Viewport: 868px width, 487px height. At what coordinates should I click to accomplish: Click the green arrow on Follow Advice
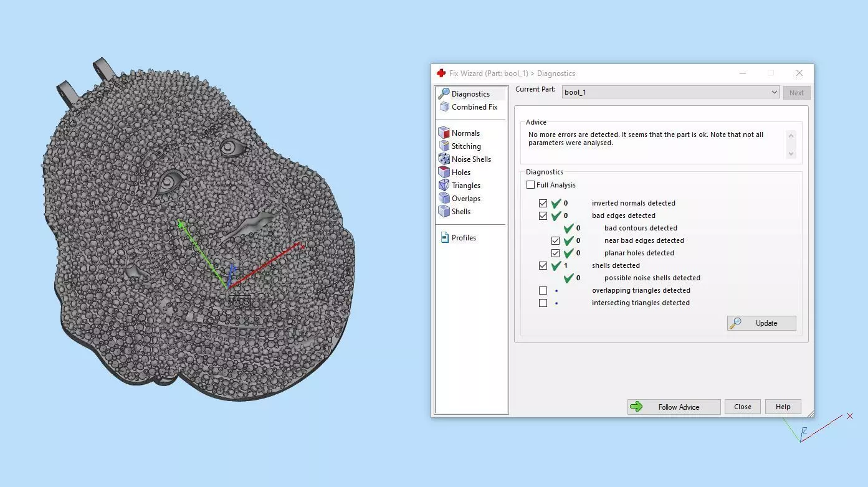pyautogui.click(x=636, y=407)
